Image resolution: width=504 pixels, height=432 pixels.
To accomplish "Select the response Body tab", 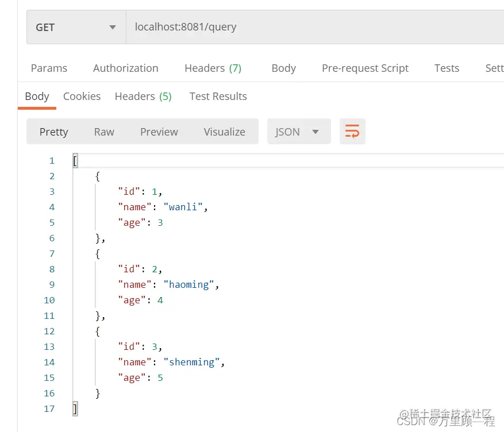I will point(37,97).
